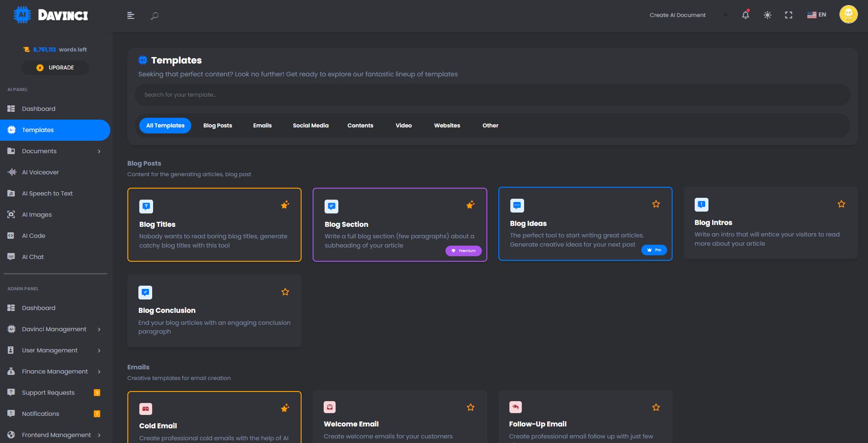Screen dimensions: 868x443
Task: Focus the Search for your template field
Action: tap(492, 95)
